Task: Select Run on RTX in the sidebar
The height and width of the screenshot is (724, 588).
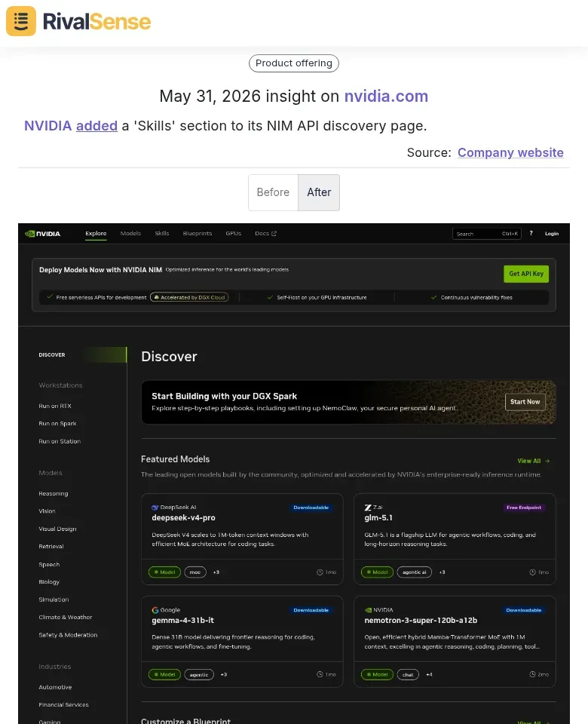Action: [x=55, y=406]
